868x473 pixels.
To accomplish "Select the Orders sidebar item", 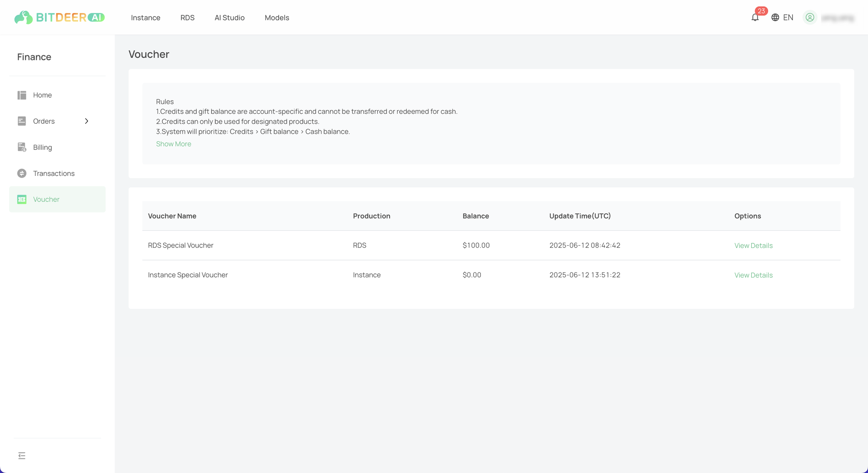I will point(44,121).
